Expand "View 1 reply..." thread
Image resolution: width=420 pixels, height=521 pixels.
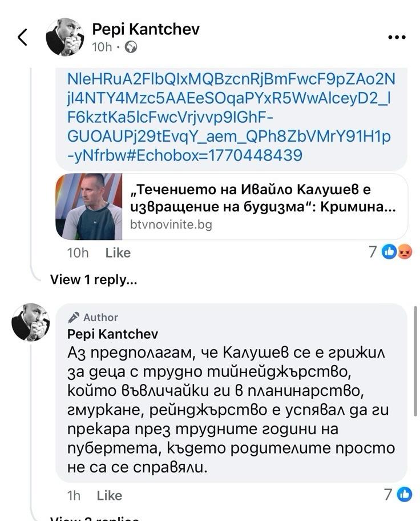[x=94, y=280]
